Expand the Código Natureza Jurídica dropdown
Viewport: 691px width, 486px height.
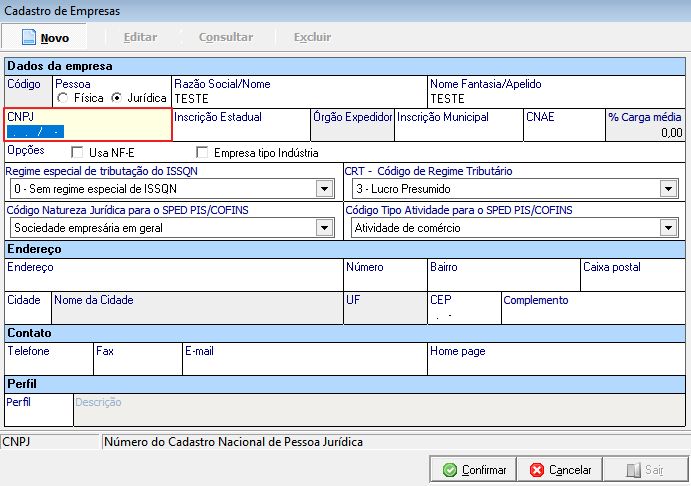coord(323,228)
